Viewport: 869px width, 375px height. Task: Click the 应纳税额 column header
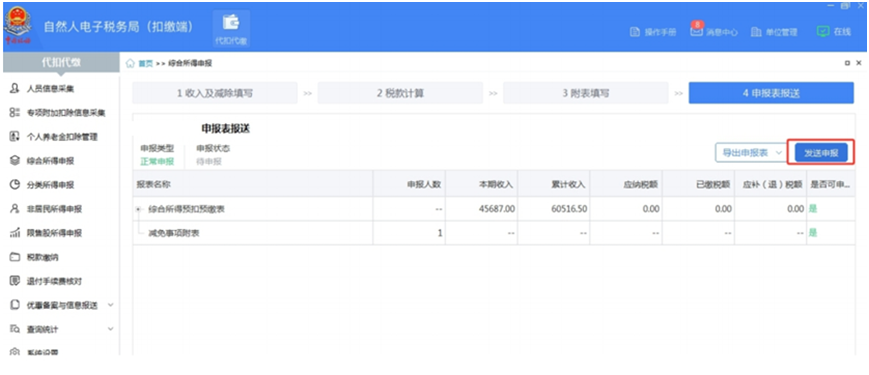click(x=626, y=184)
